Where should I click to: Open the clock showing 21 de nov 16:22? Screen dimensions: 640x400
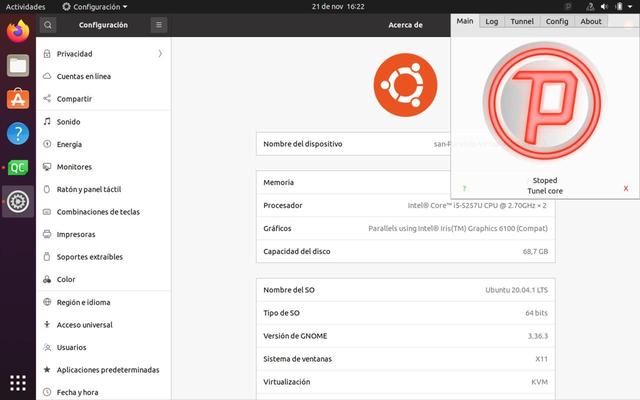coord(338,7)
